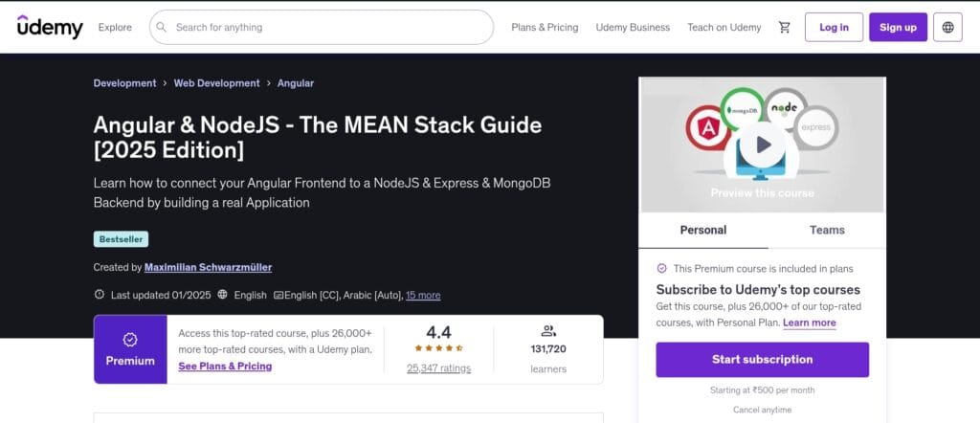
Task: Click the Log in button
Action: (x=834, y=28)
